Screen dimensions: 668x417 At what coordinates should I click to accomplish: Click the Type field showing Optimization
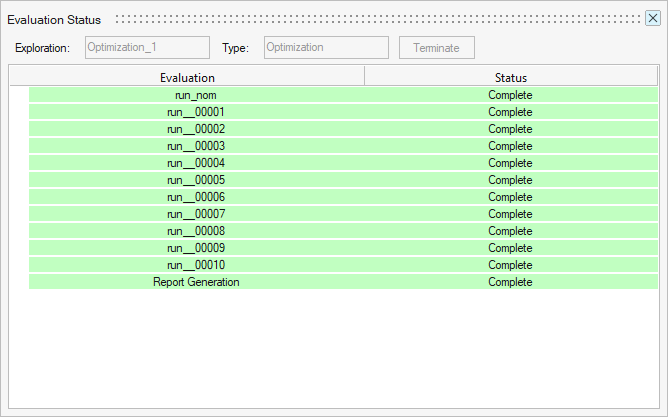325,47
